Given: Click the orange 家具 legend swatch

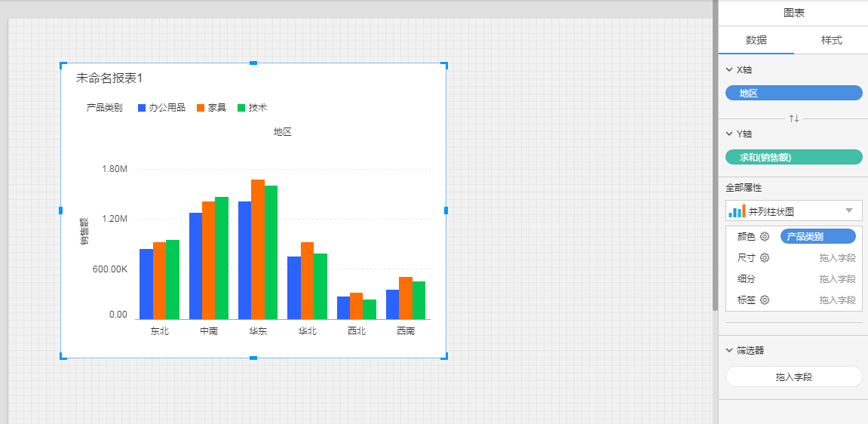Looking at the screenshot, I should (x=201, y=108).
